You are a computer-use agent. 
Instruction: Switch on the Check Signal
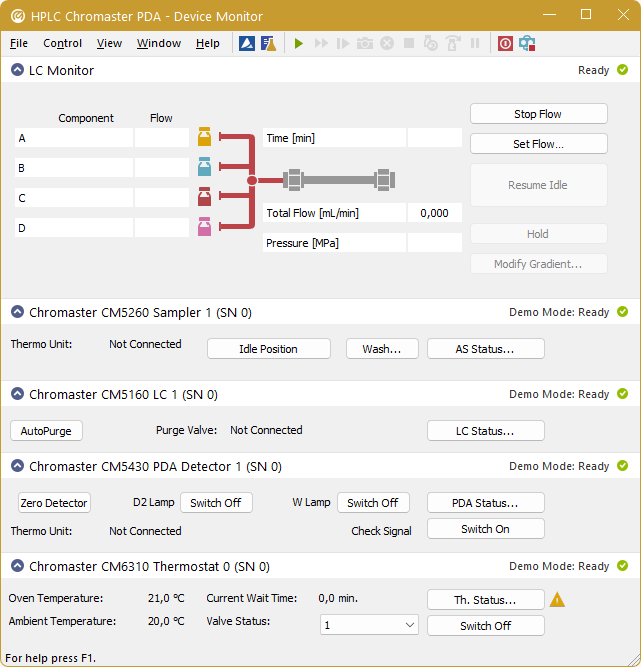pos(486,529)
